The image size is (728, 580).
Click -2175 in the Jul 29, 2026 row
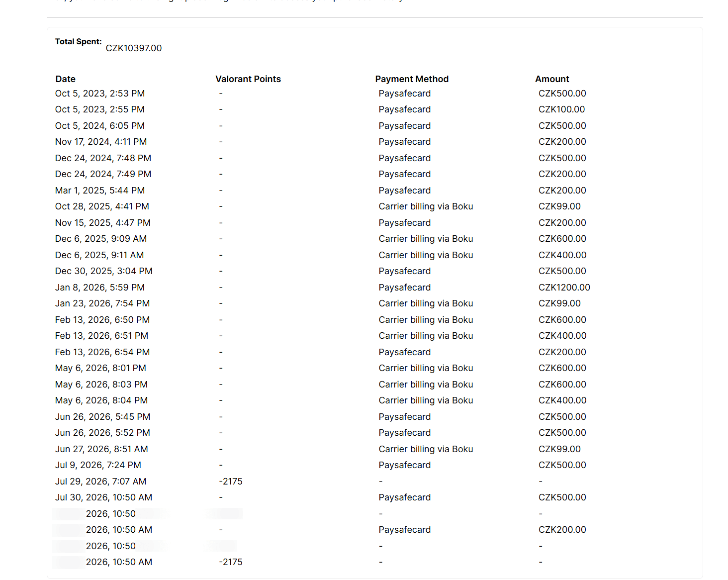click(231, 482)
